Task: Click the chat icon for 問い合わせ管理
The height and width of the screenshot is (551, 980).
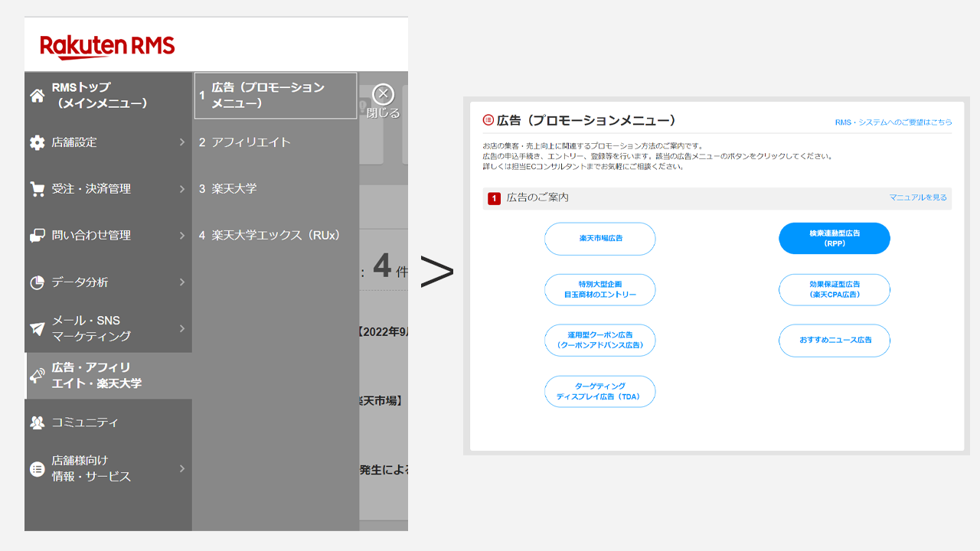Action: pyautogui.click(x=37, y=236)
